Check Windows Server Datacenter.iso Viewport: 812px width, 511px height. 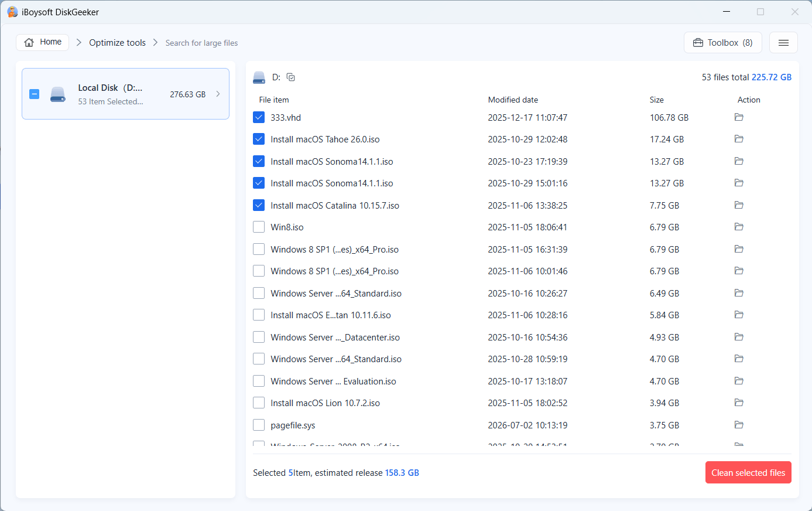259,337
